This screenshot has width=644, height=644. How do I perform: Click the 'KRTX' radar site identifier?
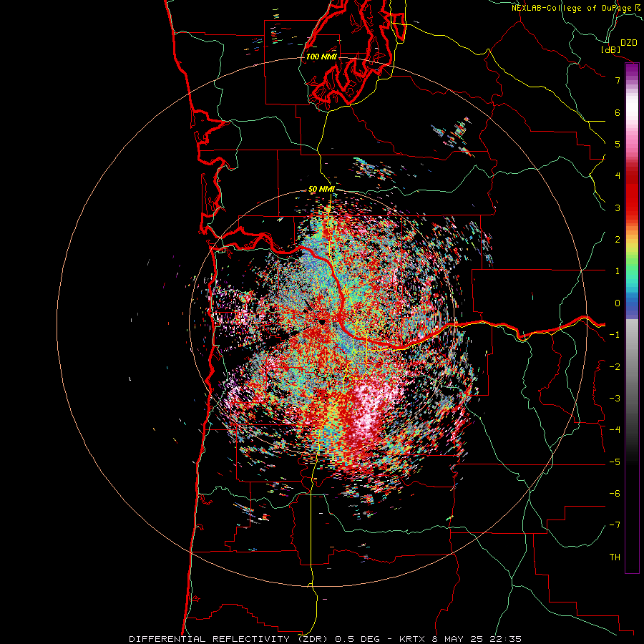tap(414, 639)
